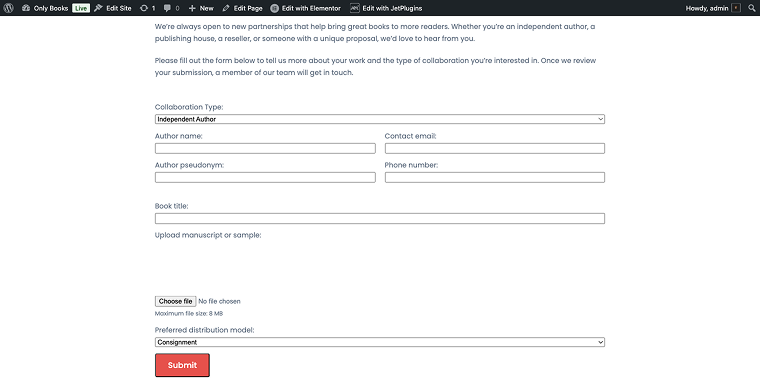760x380 pixels.
Task: Click the 'No file chosen' text
Action: (220, 301)
